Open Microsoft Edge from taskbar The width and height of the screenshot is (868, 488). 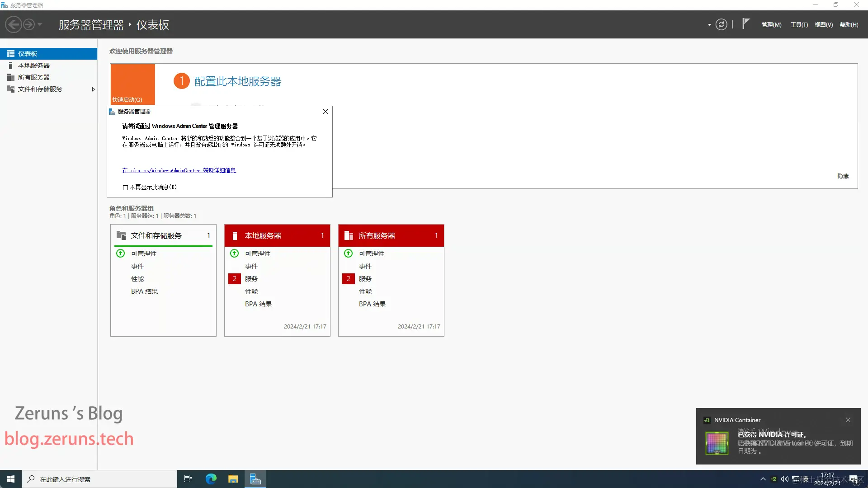211,479
